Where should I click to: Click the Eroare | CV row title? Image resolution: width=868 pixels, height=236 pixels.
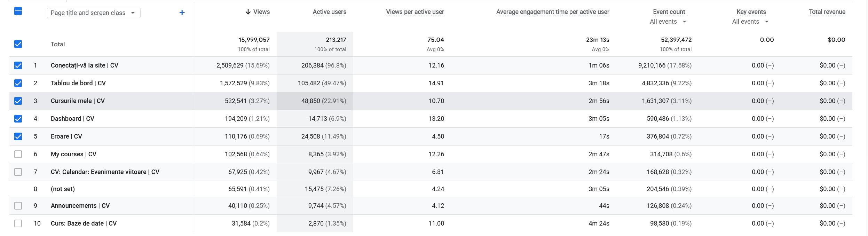coord(66,136)
